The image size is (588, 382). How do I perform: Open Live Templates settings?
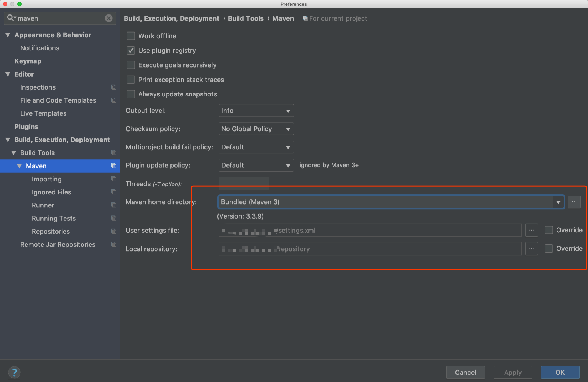click(x=43, y=113)
